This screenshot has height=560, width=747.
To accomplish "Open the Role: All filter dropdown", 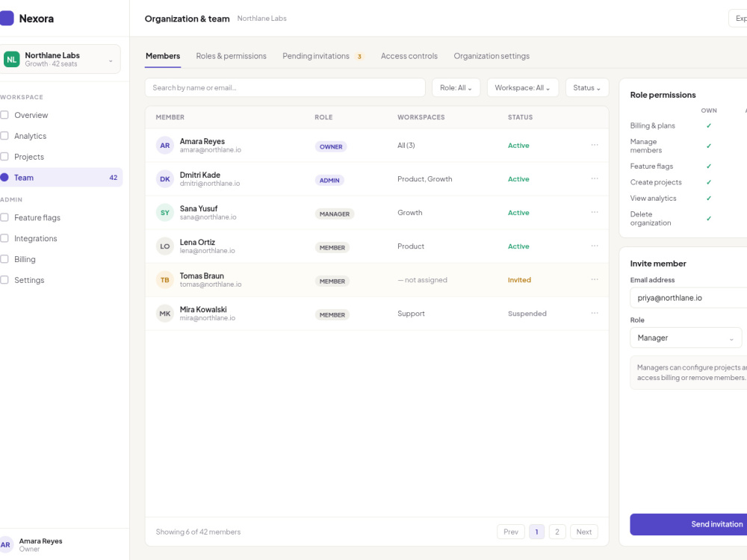I will tap(456, 88).
